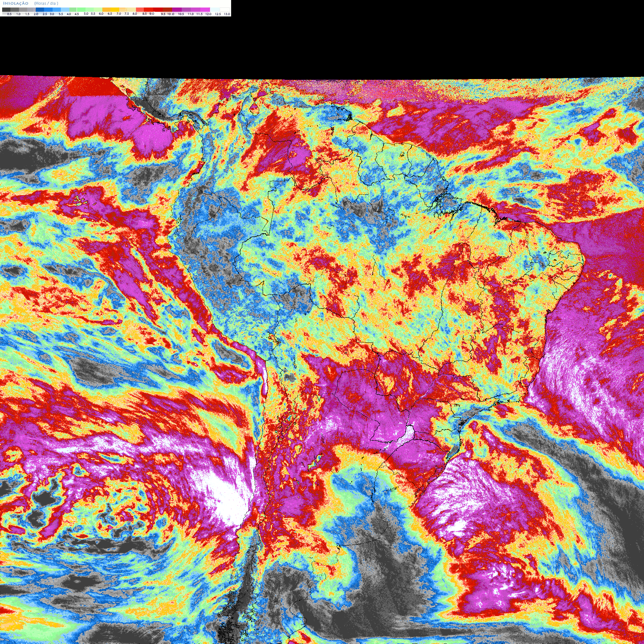Viewport: 644px width, 644px height.
Task: Select the pale blue swatch left of 12.5
Action: pyautogui.click(x=215, y=10)
